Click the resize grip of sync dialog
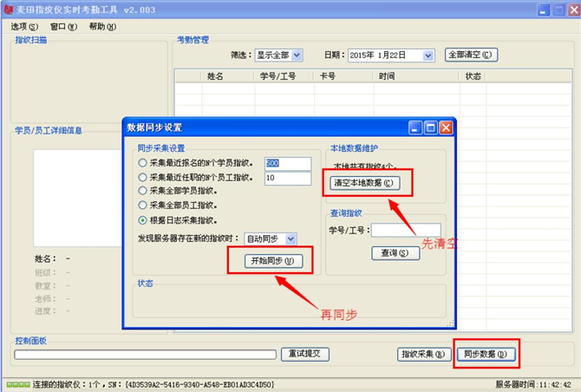This screenshot has width=581, height=392. point(450,323)
